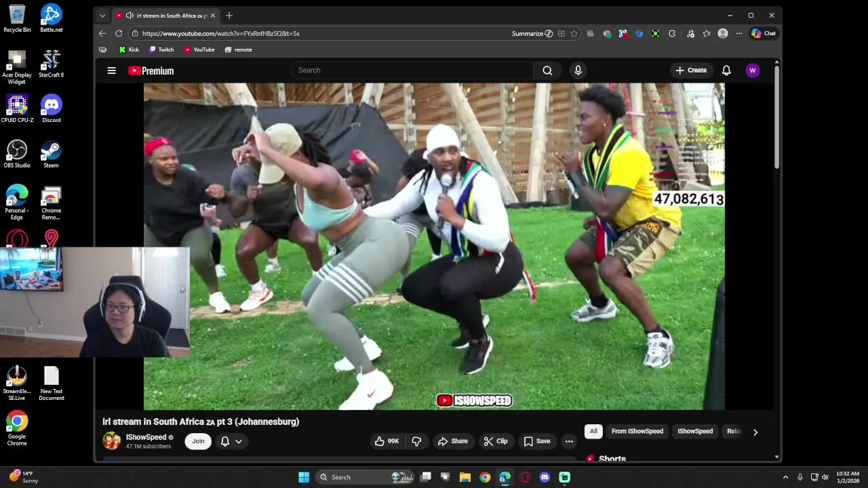Screen dimensions: 868x488
Task: Click the Clip button
Action: click(496, 441)
